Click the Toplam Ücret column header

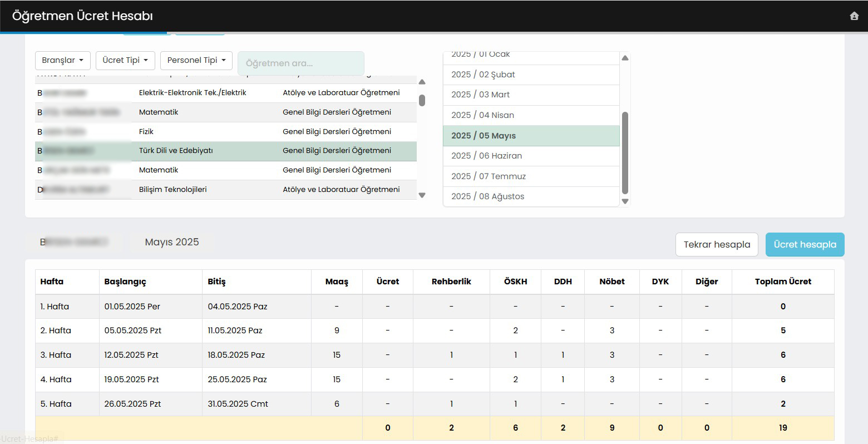(783, 282)
